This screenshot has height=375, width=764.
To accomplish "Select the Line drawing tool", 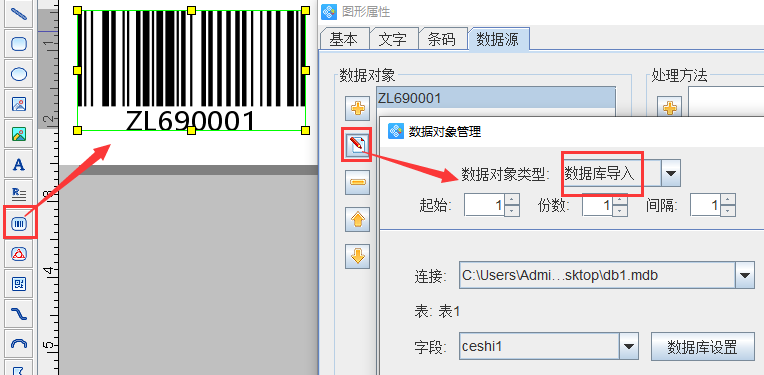I will coord(19,14).
